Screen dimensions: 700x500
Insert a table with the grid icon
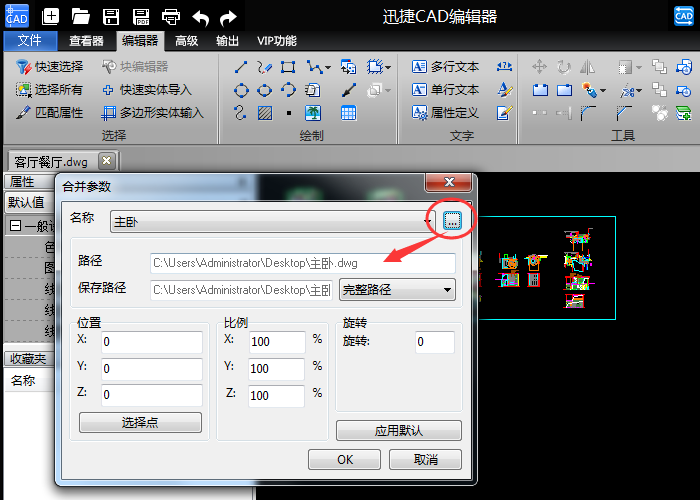[x=348, y=113]
